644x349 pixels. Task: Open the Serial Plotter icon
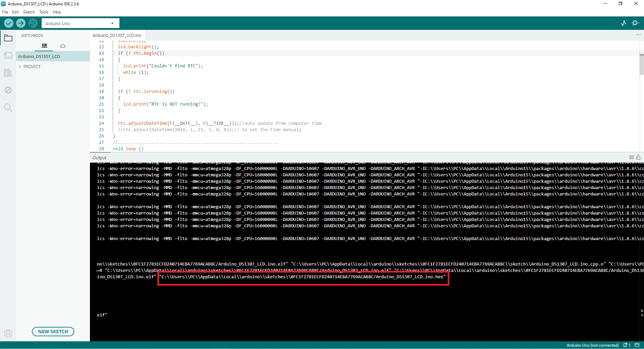click(x=624, y=23)
